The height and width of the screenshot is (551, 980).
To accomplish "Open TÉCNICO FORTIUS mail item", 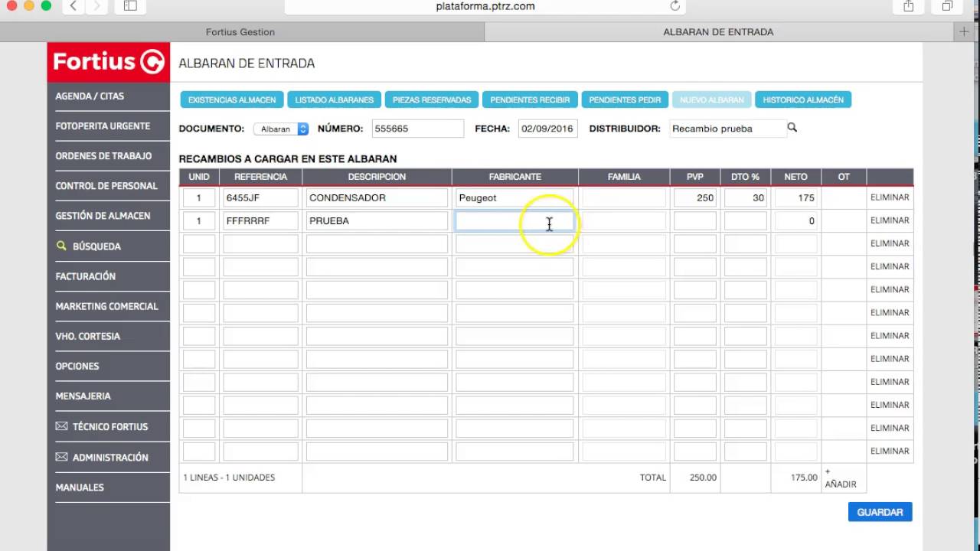I will (109, 426).
